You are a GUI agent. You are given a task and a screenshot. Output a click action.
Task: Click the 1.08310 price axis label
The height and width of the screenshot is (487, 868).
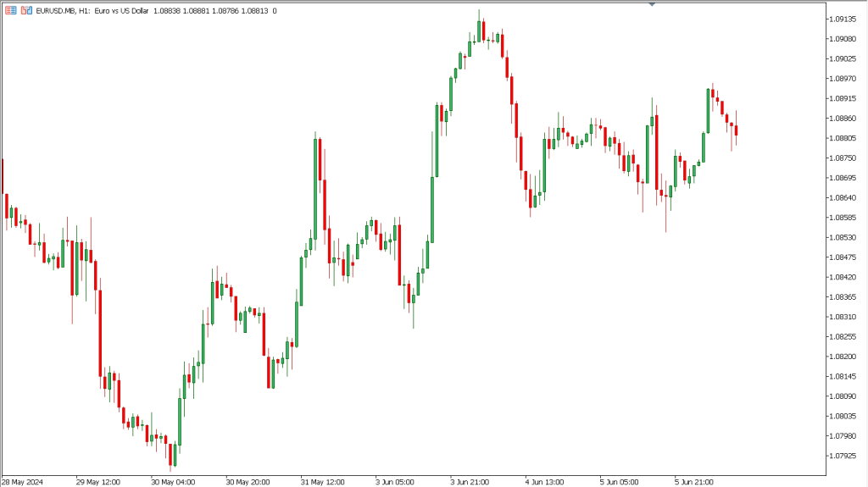[x=842, y=317]
